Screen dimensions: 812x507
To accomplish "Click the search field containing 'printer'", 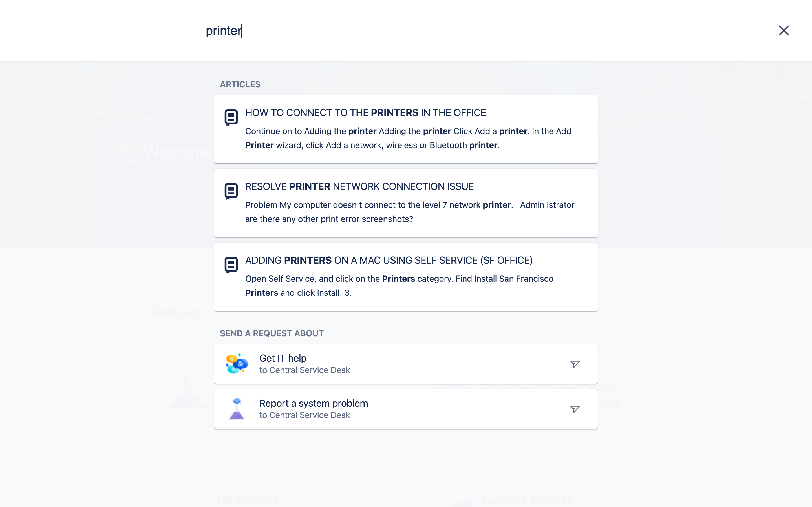I will coord(403,31).
